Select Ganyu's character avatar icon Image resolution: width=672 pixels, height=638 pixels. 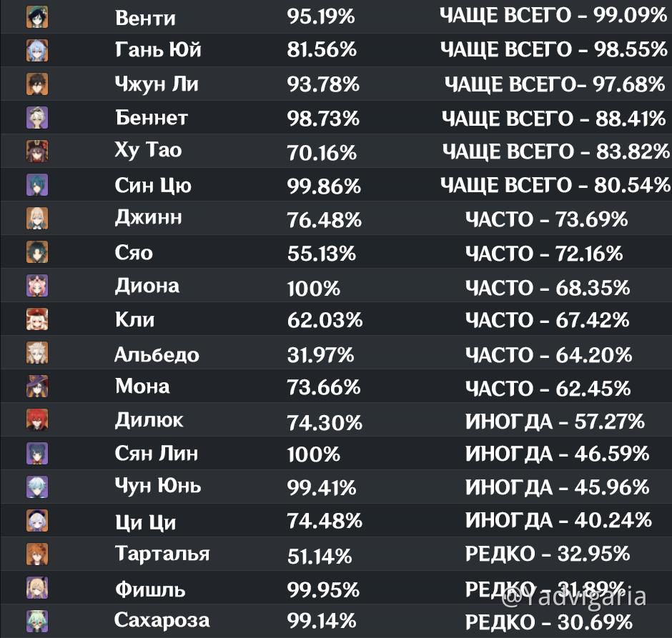37,51
